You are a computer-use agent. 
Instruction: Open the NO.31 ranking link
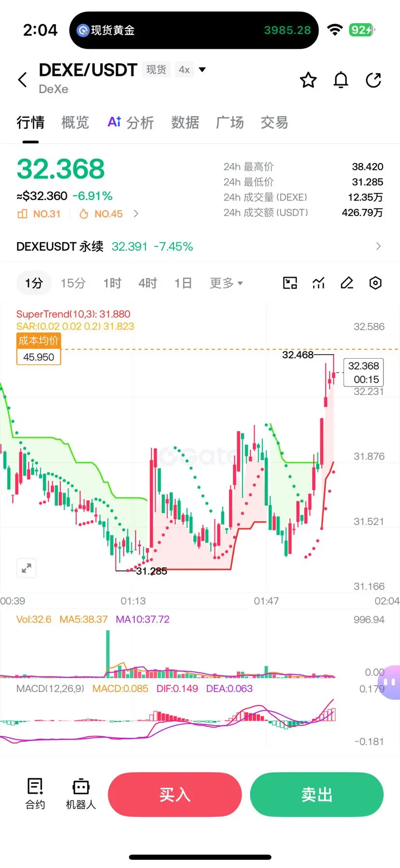tap(39, 214)
